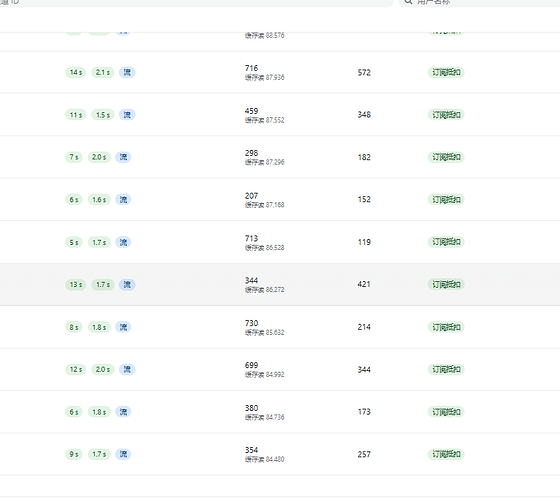Image resolution: width=560 pixels, height=500 pixels.
Task: Select the 5 s duration badge
Action: click(74, 242)
